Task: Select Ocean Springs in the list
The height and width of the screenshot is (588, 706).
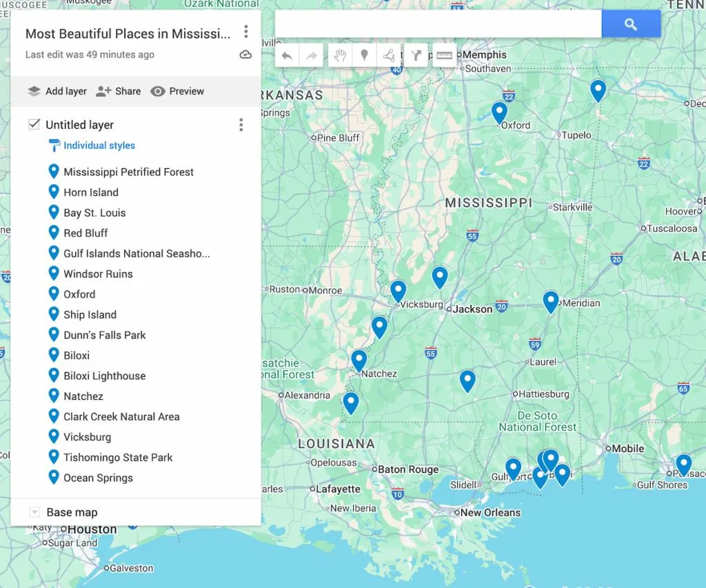Action: pyautogui.click(x=98, y=478)
